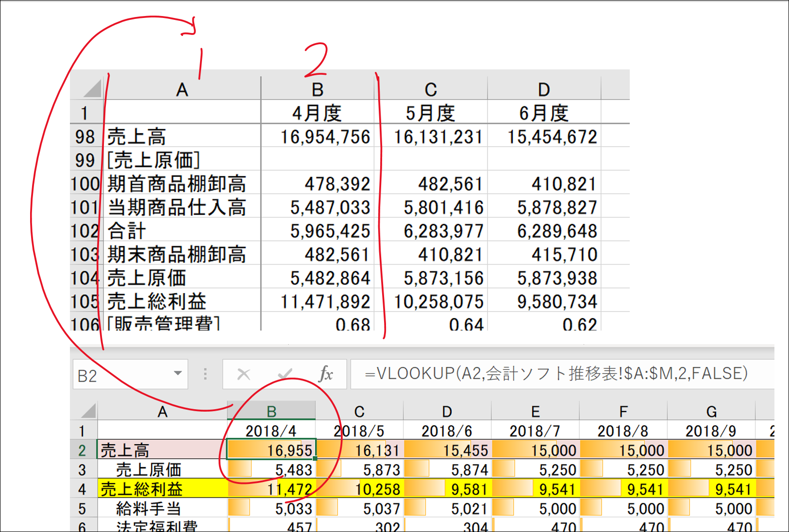Image resolution: width=789 pixels, height=532 pixels.
Task: Click the 2018/4 header cell
Action: [x=271, y=431]
